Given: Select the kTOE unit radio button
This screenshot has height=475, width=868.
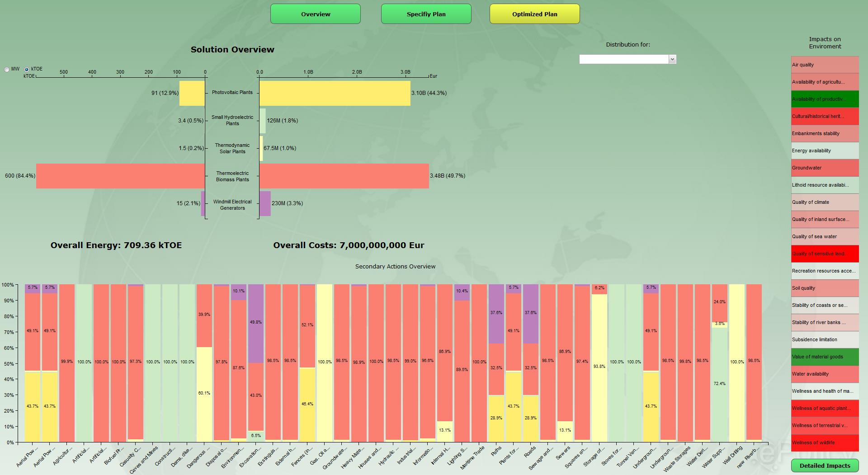Looking at the screenshot, I should 27,70.
